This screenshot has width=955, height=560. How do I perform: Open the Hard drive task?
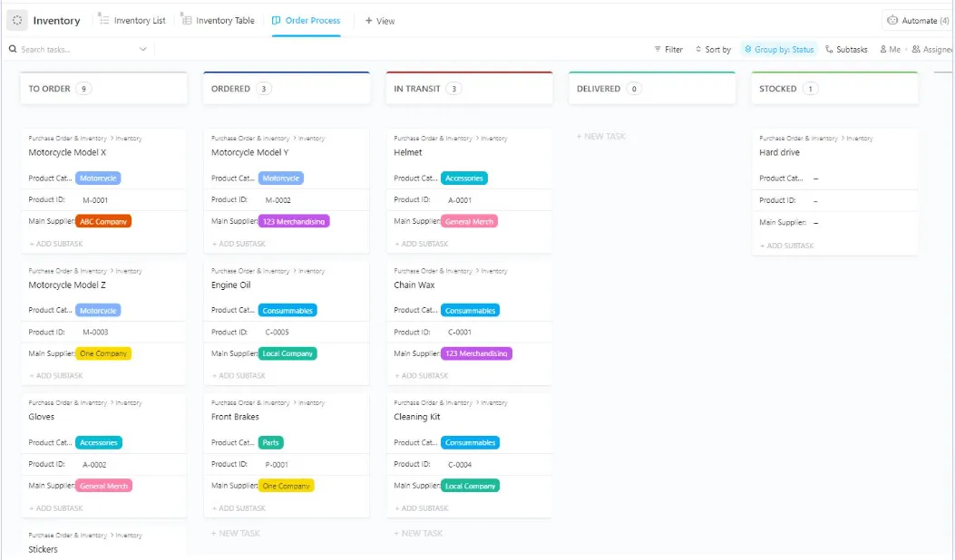[x=780, y=152]
